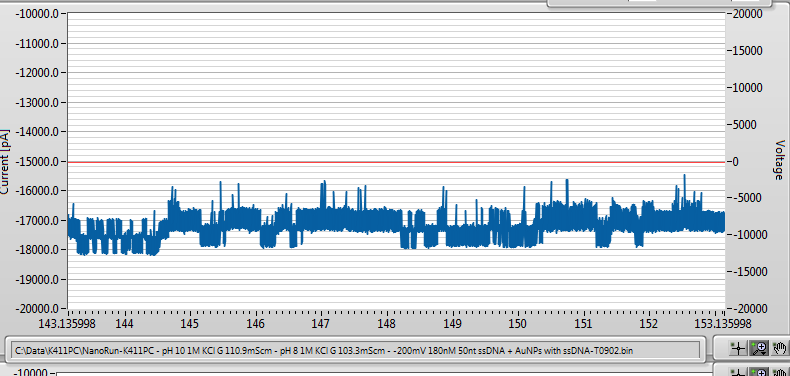Click the 149 tick on time axis
This screenshot has height=376, width=790.
point(452,324)
